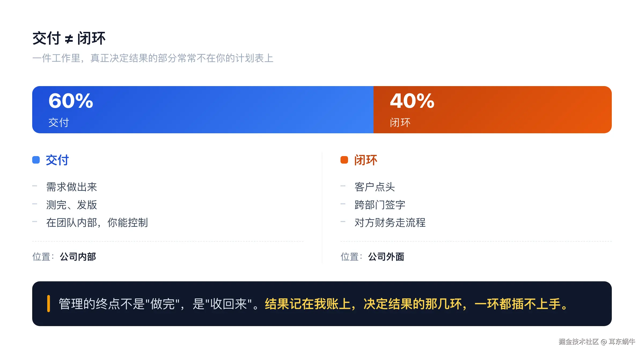This screenshot has height=354, width=644.
Task: Click the blue square icon beside 交付
Action: (x=36, y=160)
